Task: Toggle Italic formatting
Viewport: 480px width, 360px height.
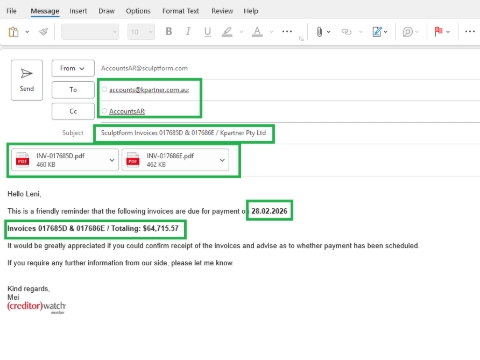Action: [188, 31]
